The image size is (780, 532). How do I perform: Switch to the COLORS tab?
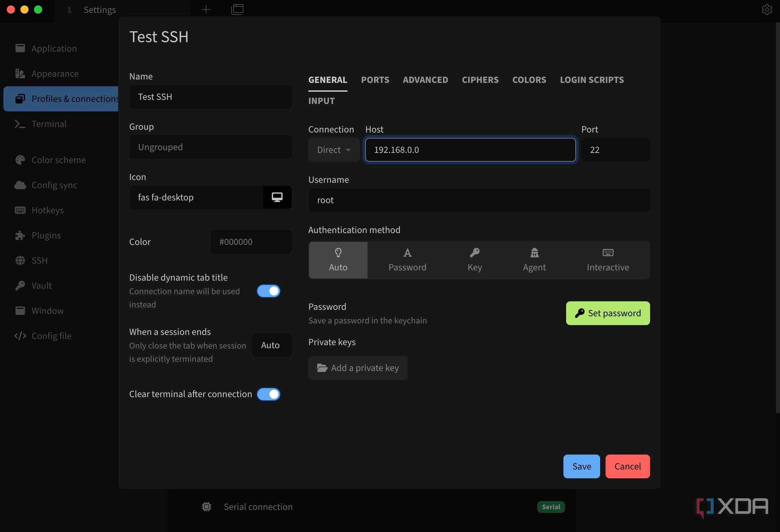529,80
